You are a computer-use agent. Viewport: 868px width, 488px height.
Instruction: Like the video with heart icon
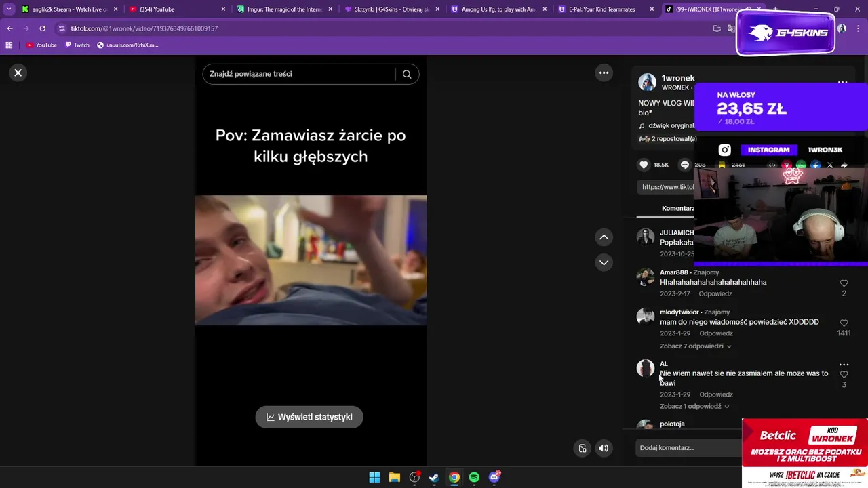pyautogui.click(x=644, y=165)
